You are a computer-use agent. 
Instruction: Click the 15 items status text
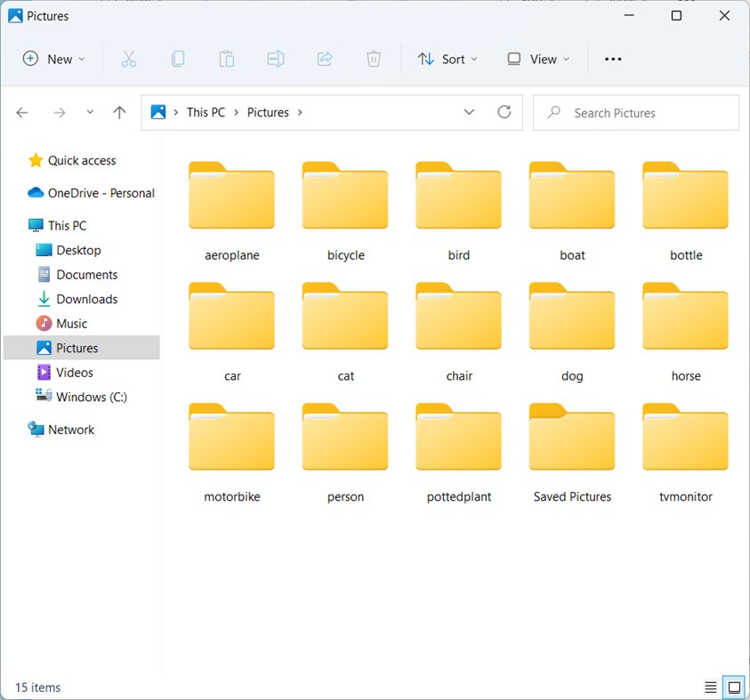(x=37, y=687)
